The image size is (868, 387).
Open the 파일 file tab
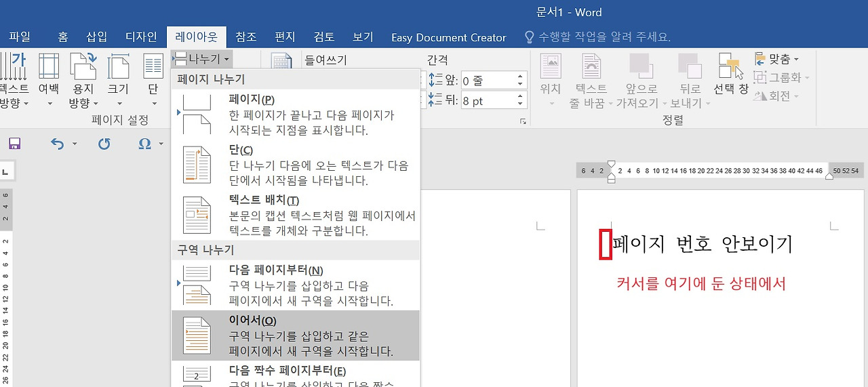tap(20, 37)
